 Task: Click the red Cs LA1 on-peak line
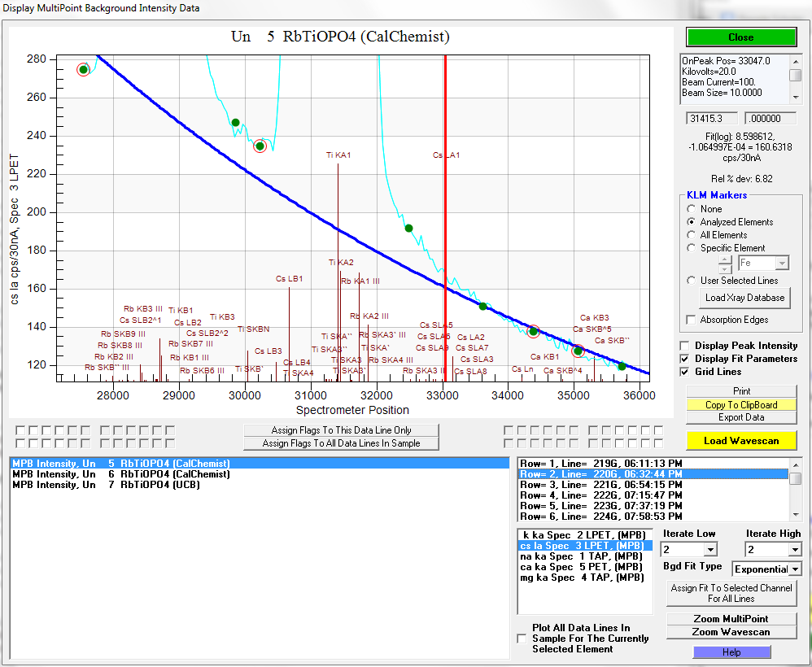(x=445, y=244)
